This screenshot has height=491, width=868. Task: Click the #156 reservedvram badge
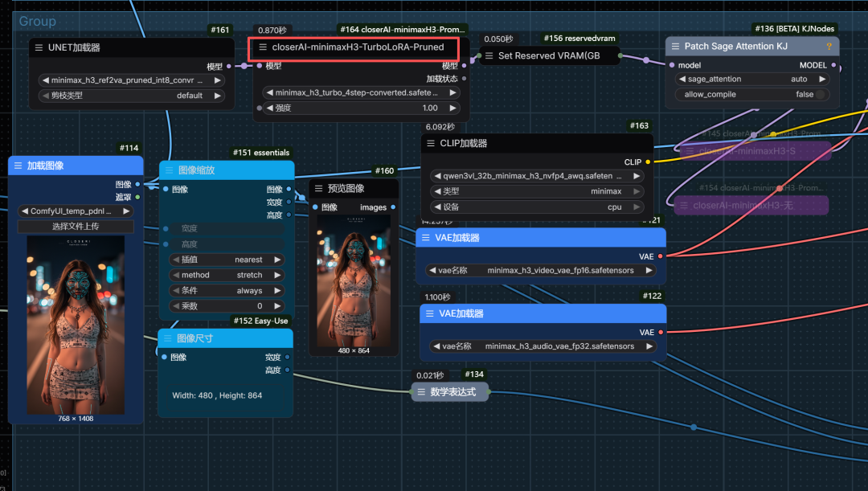click(579, 39)
